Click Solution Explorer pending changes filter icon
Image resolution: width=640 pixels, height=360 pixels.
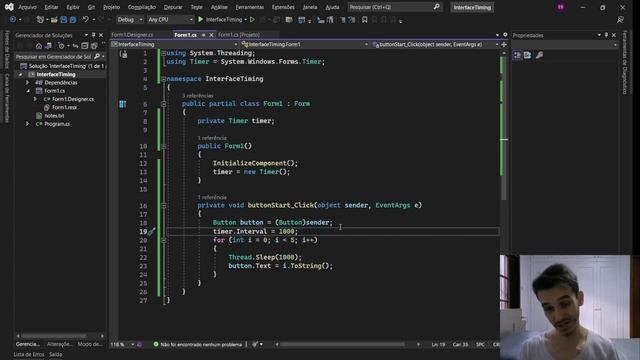point(61,46)
